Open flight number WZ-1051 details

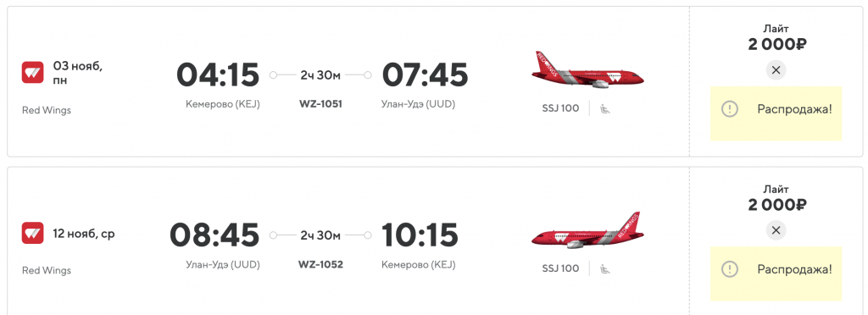(x=320, y=104)
